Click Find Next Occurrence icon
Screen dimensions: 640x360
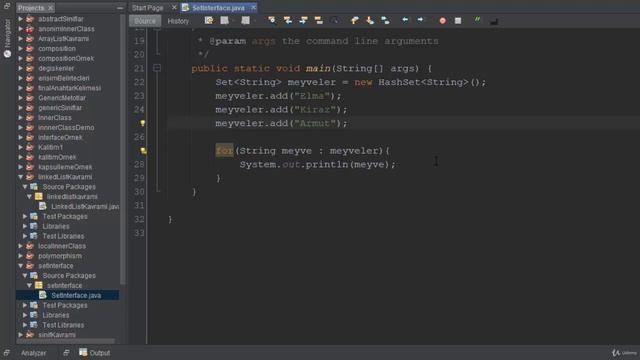coord(303,20)
